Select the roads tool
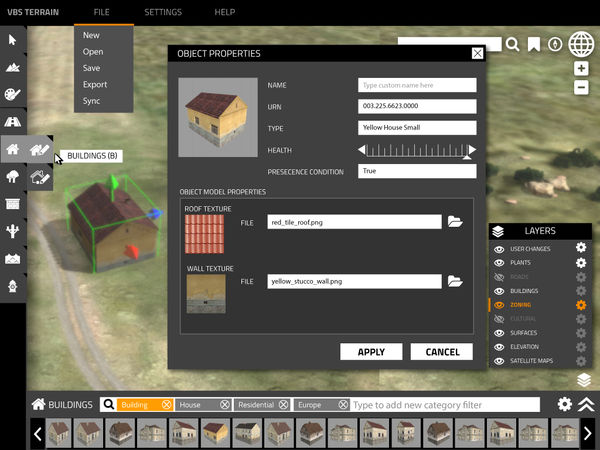Image resolution: width=600 pixels, height=450 pixels. (13, 122)
